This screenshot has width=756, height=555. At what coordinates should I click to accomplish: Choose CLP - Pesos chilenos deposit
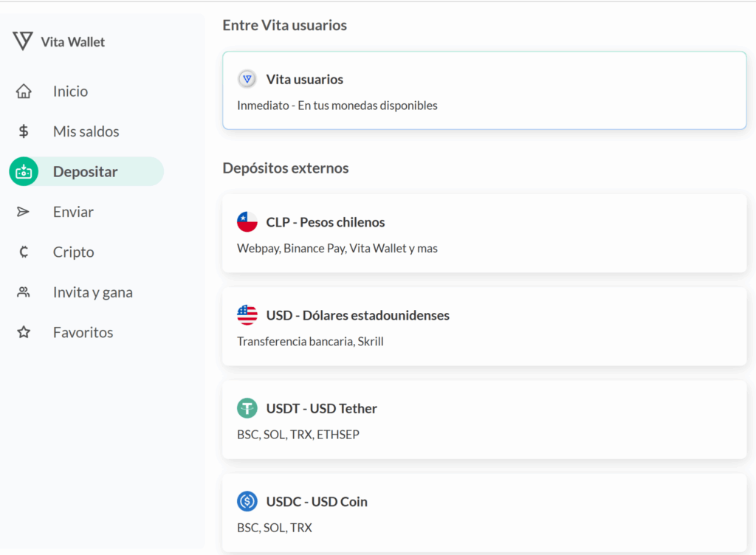coord(484,233)
